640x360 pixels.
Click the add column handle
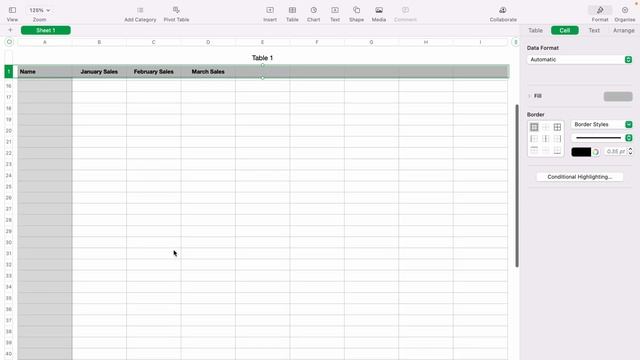515,42
